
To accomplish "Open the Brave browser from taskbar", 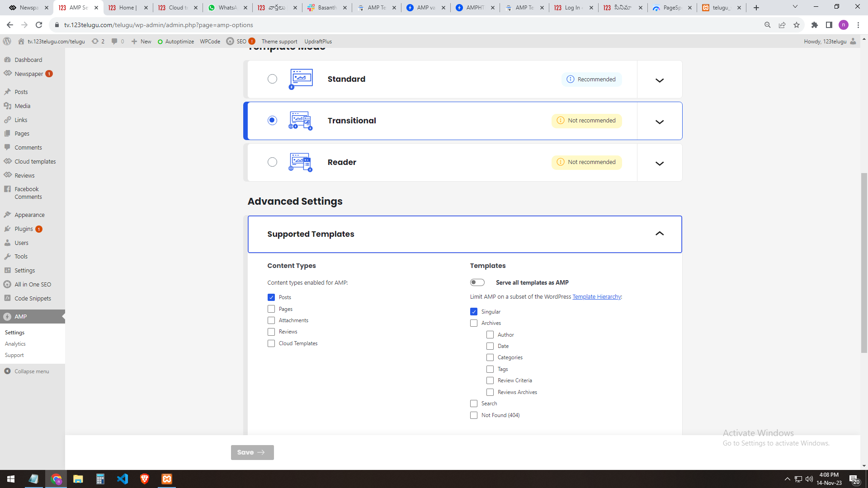I will tap(145, 479).
